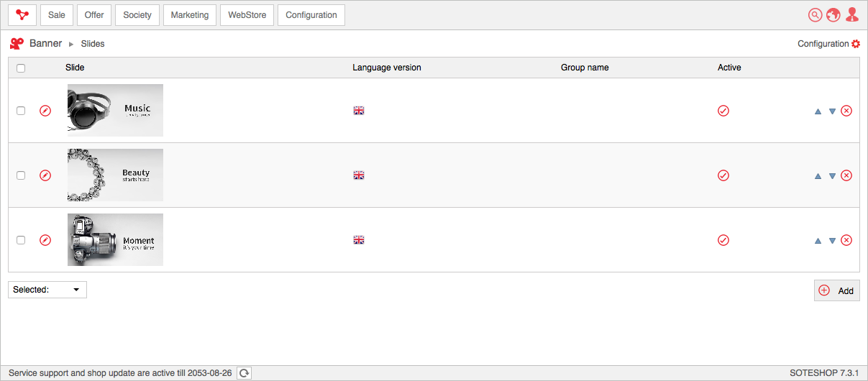Tick the select-all checkbox in header

21,68
